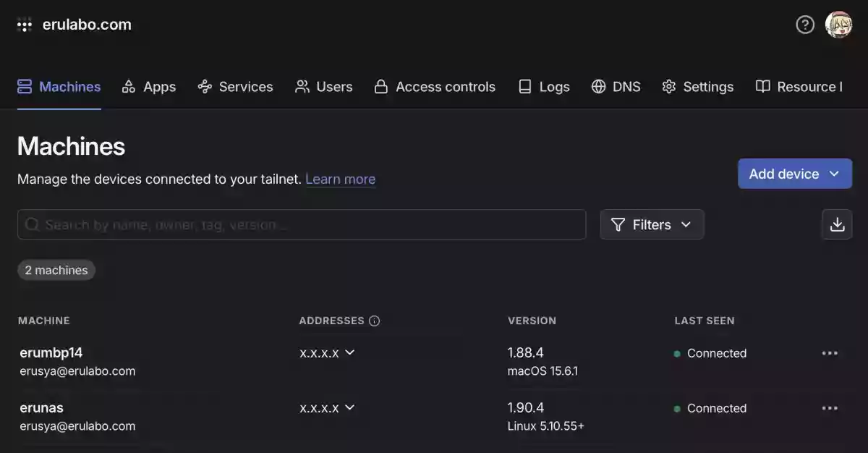The height and width of the screenshot is (453, 868).
Task: Open the three-dot menu for erunas
Action: 830,408
